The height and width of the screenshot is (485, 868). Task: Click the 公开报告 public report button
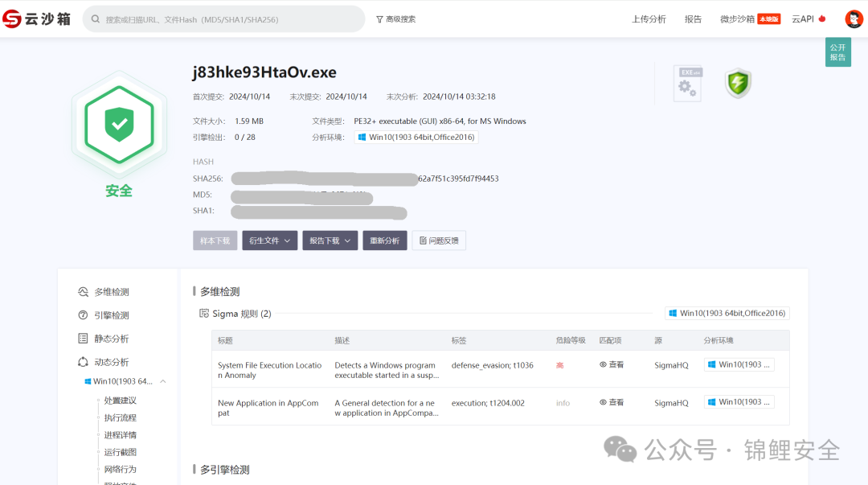[837, 52]
